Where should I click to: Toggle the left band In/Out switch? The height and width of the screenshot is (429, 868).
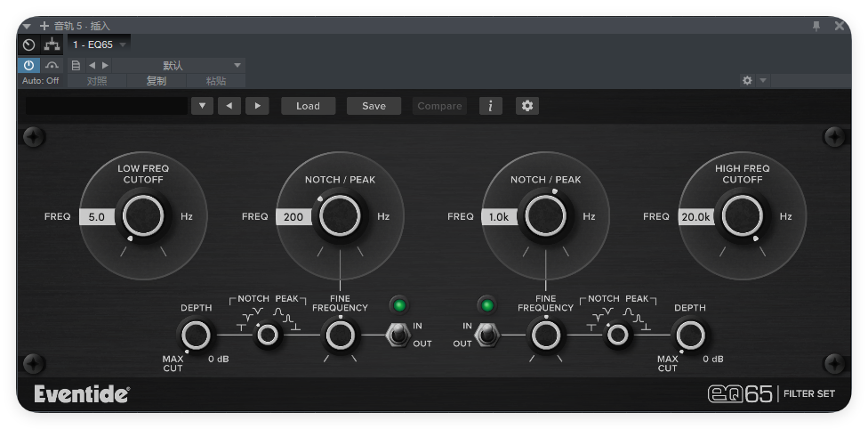click(397, 335)
